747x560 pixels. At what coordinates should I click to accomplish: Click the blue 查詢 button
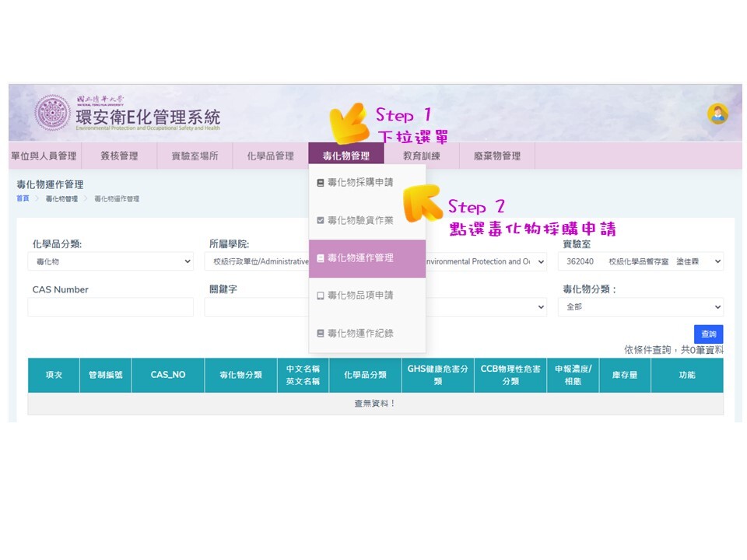(x=708, y=334)
